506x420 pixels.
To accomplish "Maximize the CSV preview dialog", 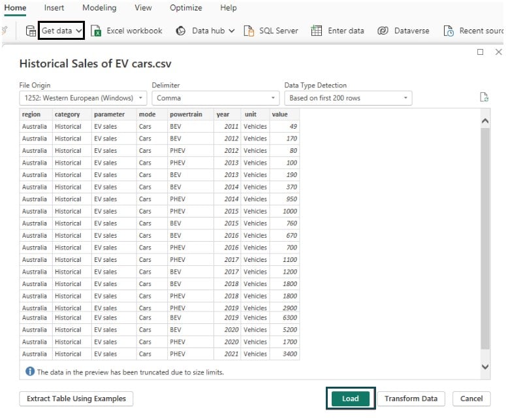I will tap(480, 52).
